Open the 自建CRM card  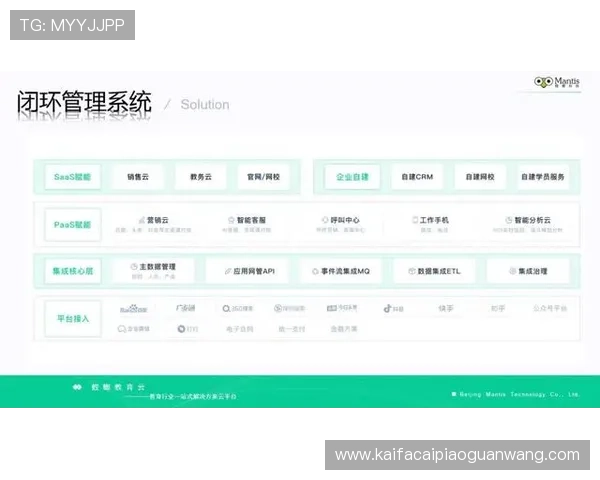417,177
